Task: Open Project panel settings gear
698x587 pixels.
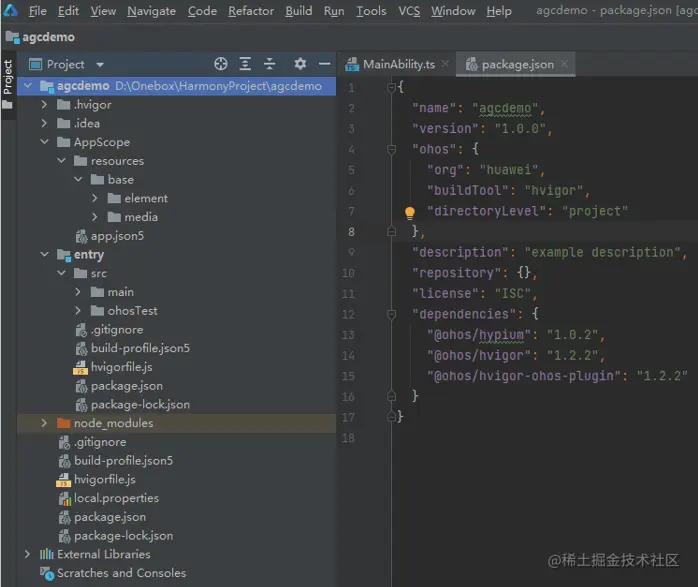Action: pos(300,64)
